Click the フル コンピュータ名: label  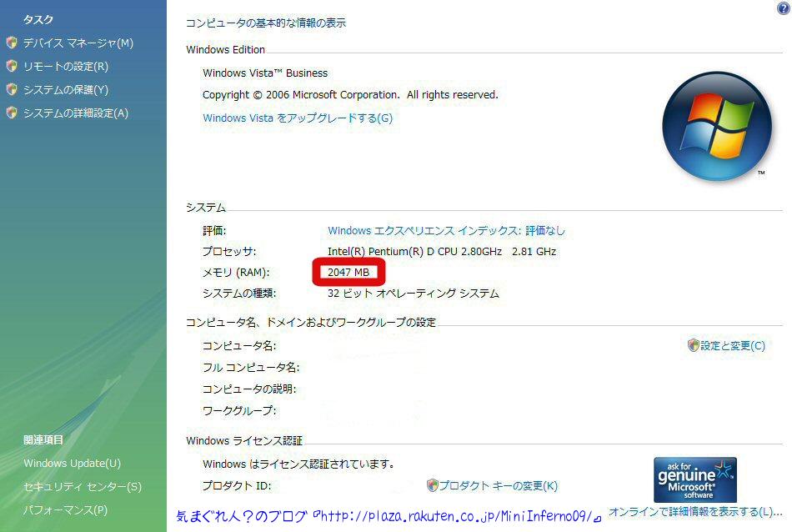coord(251,367)
